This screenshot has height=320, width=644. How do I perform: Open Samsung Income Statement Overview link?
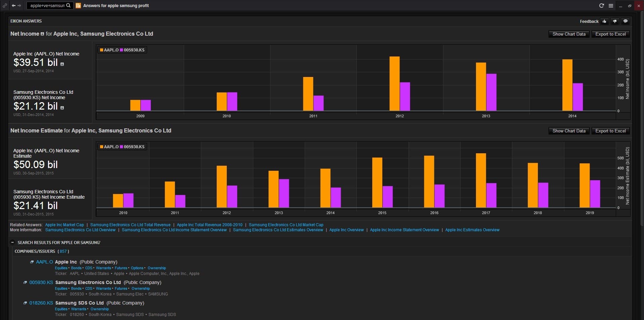[x=174, y=230]
